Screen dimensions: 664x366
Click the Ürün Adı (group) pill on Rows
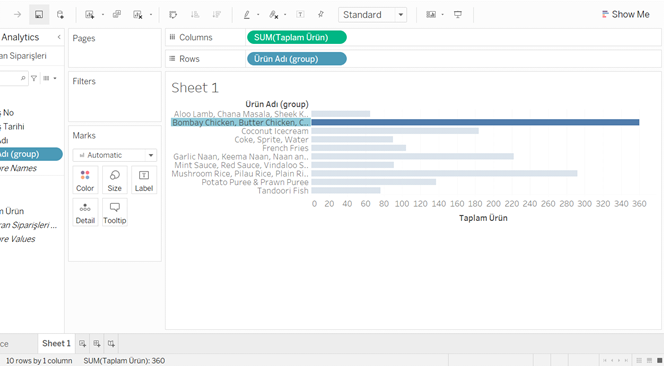pyautogui.click(x=296, y=59)
